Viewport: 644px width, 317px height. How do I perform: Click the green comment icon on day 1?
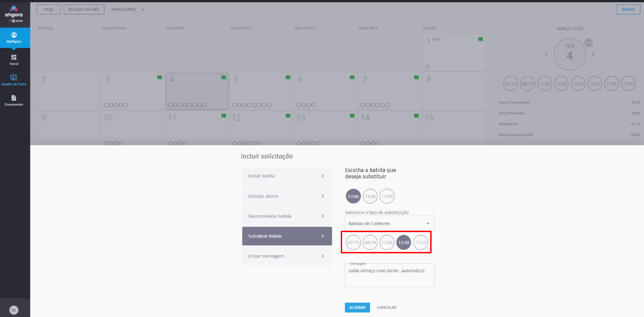(480, 39)
